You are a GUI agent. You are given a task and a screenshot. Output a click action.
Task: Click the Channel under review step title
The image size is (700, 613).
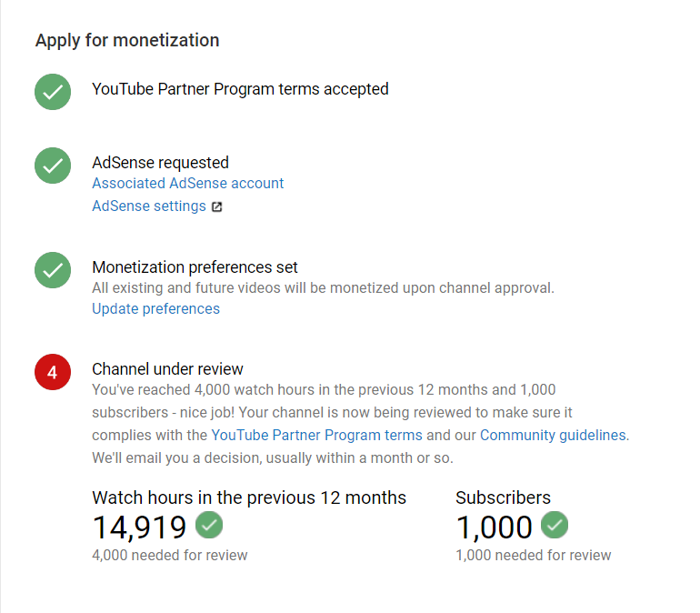coord(167,369)
